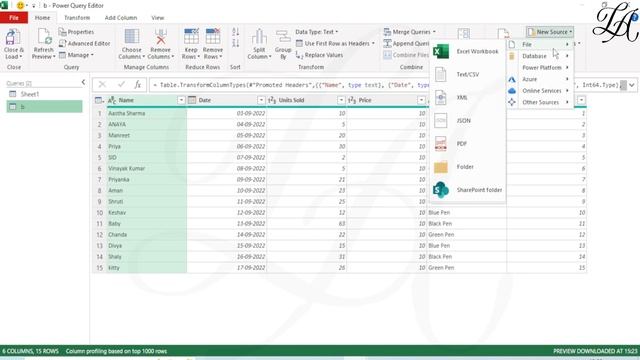640x360 pixels.
Task: Click the Remove Rows icon
Action: click(213, 37)
